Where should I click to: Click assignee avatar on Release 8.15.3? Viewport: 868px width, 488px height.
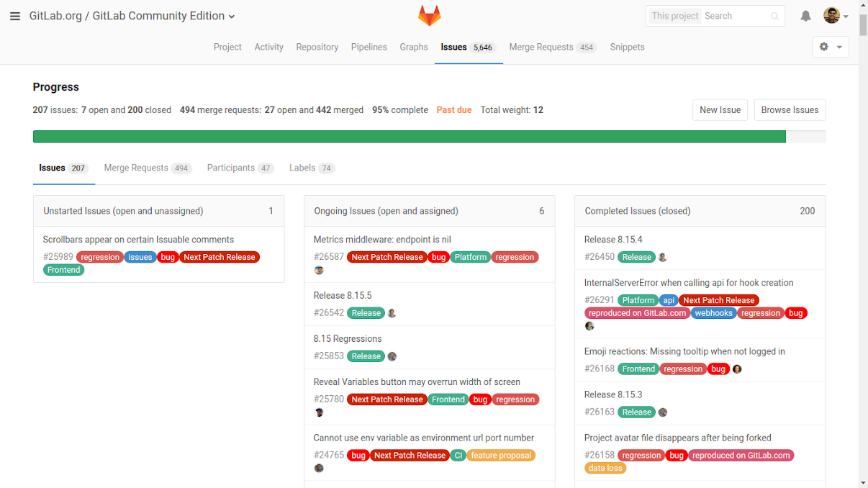[x=663, y=412]
